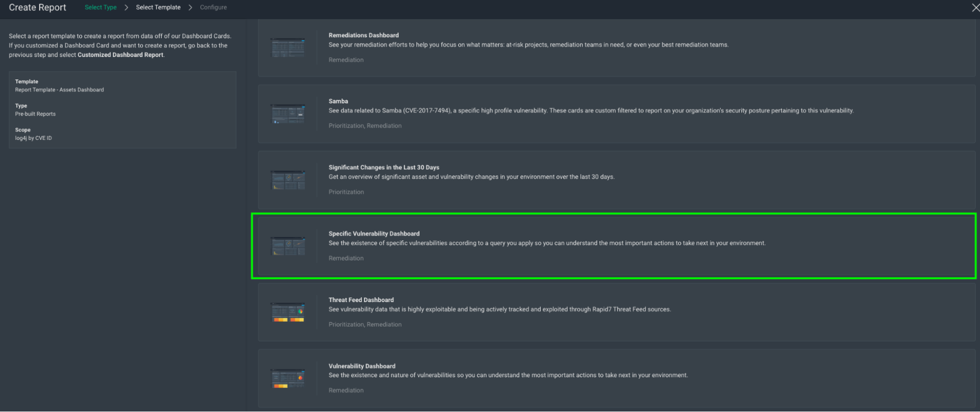Click the Report Template - Assets Dashboard summary
The width and height of the screenshot is (980, 412).
[x=59, y=90]
